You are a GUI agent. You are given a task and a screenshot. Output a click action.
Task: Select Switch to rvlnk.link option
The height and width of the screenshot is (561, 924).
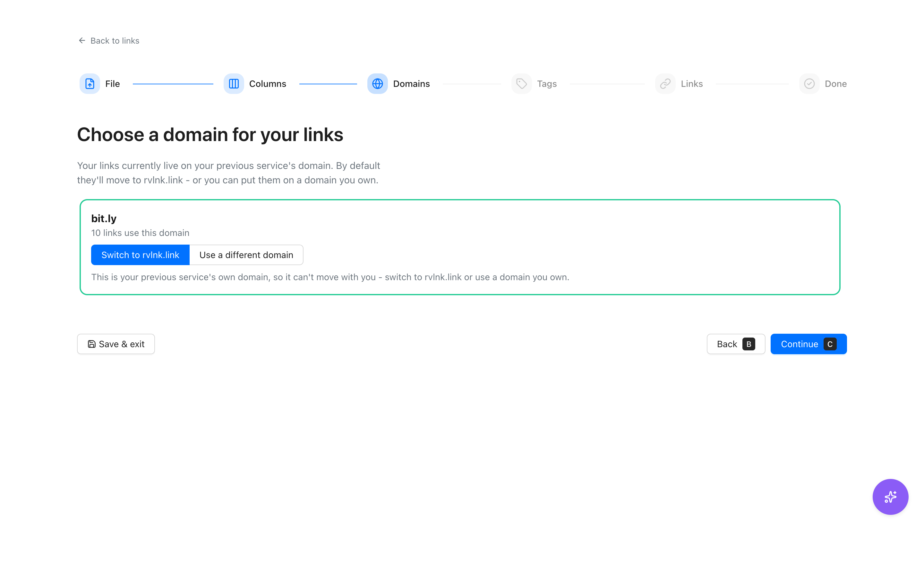pos(140,255)
